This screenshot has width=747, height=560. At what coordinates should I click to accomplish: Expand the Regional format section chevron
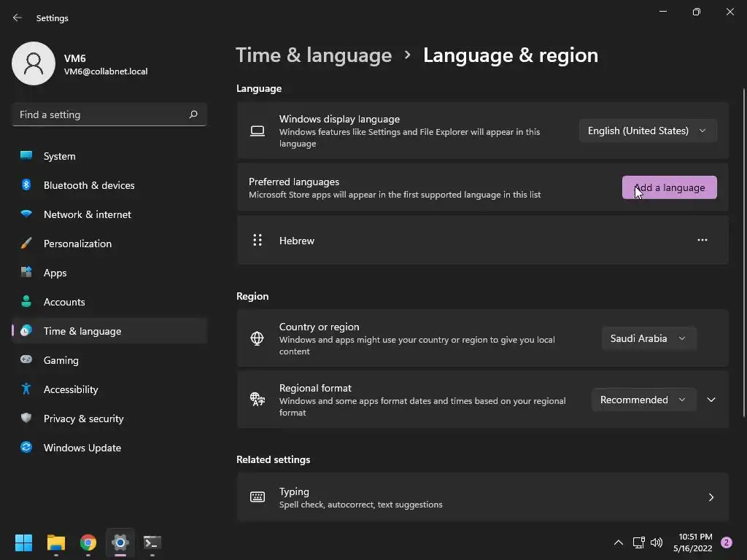(711, 400)
